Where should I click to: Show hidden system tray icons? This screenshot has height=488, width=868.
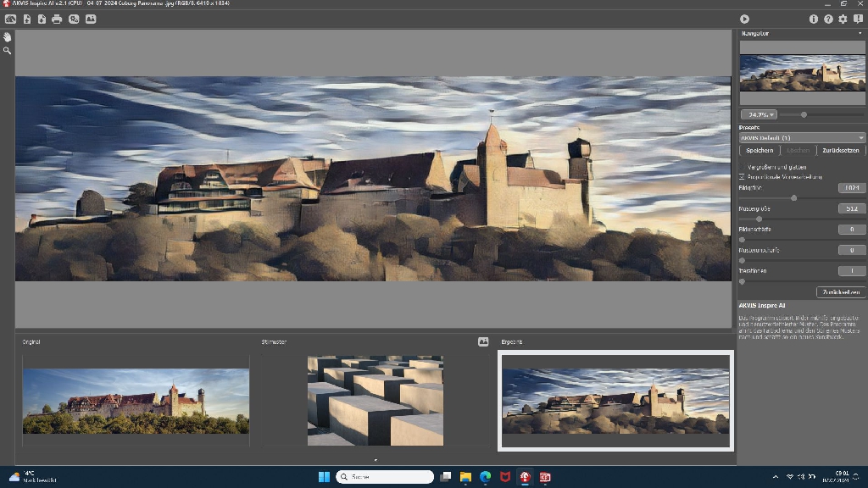point(776,477)
